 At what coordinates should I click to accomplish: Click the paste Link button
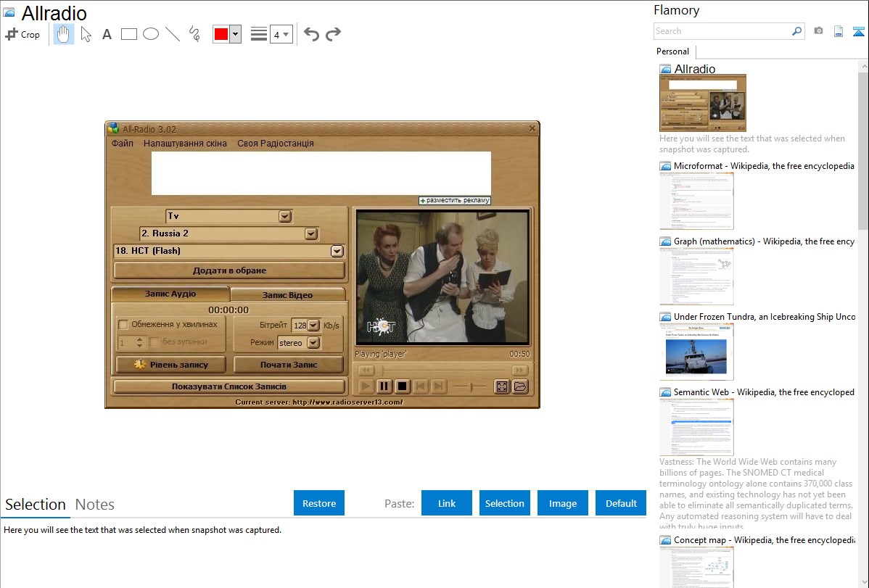tap(447, 503)
